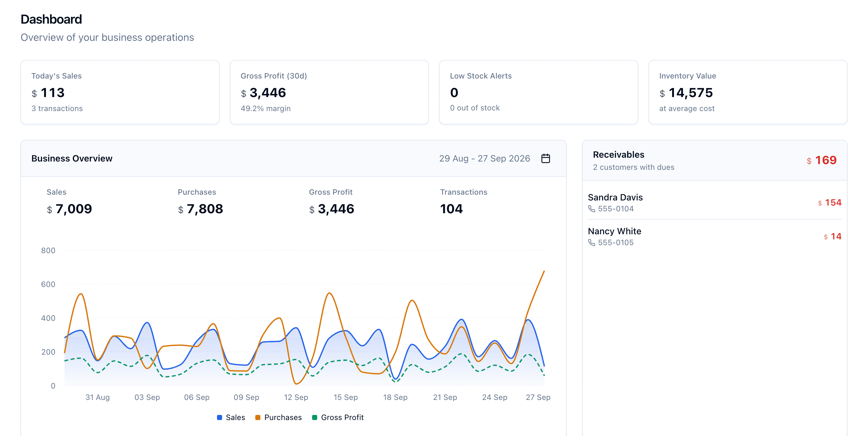Screen dimensions: 868x436
Task: Click the Sales total $7,009
Action: tap(70, 209)
